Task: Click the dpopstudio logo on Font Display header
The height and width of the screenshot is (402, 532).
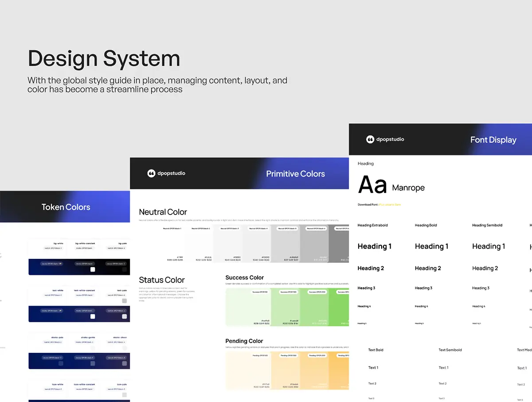Action: [x=385, y=139]
